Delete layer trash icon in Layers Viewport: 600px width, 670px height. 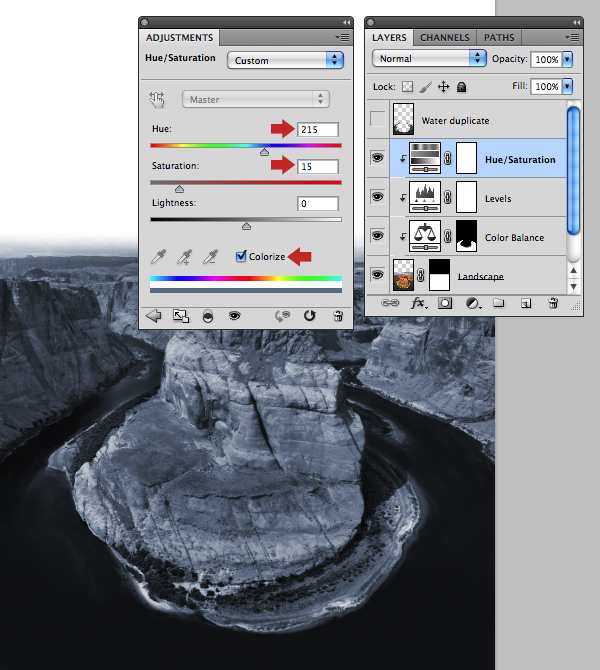553,303
